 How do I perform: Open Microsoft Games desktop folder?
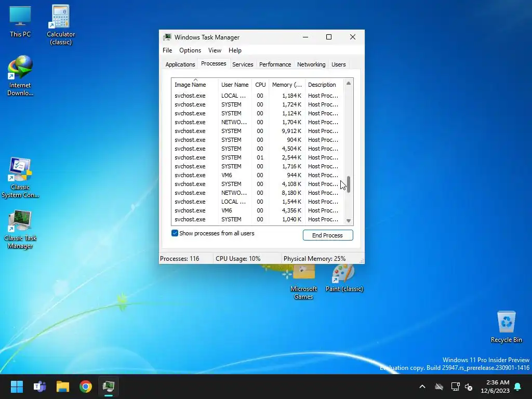pos(303,282)
